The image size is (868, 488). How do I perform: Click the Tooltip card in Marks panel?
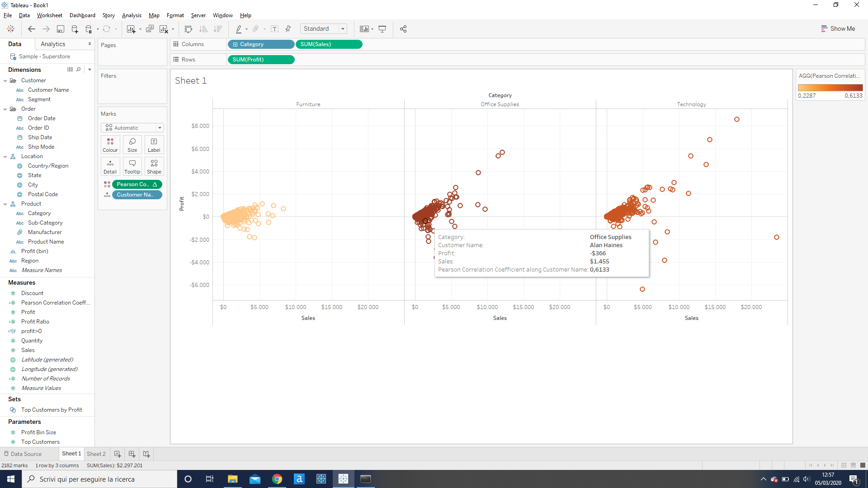(x=132, y=166)
